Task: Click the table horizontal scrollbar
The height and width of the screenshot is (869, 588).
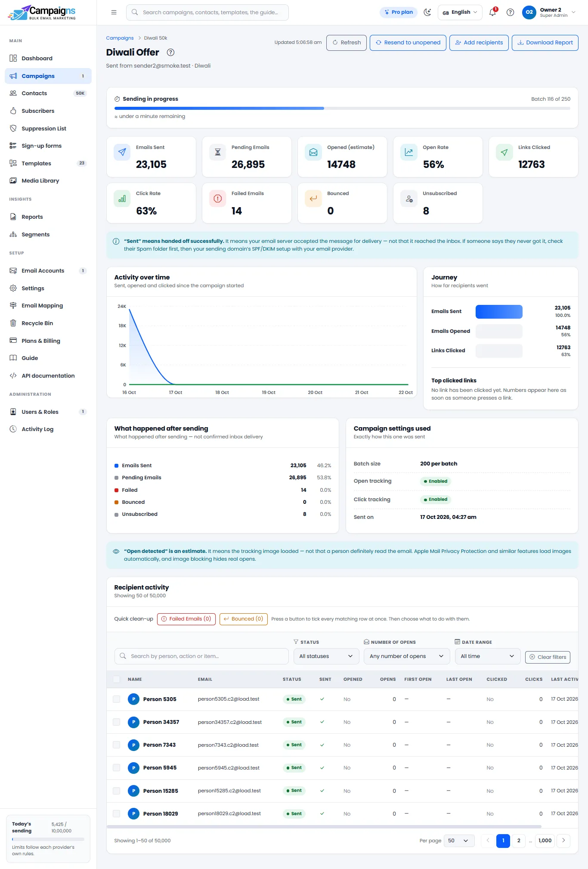Action: click(x=324, y=827)
